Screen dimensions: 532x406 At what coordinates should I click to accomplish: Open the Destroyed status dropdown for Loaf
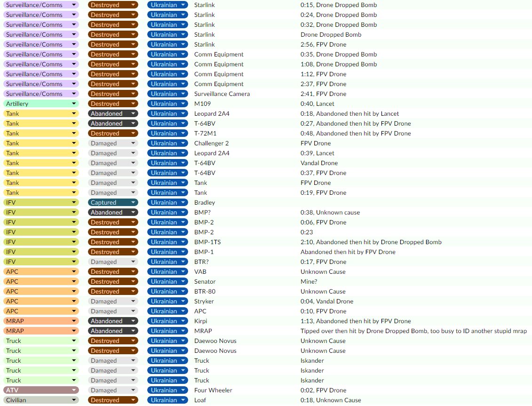(113, 400)
